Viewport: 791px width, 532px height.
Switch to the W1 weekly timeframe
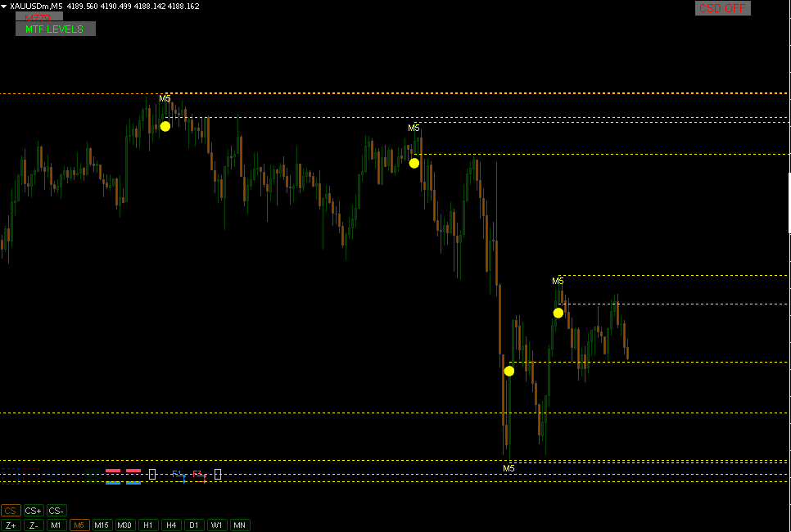tap(217, 525)
